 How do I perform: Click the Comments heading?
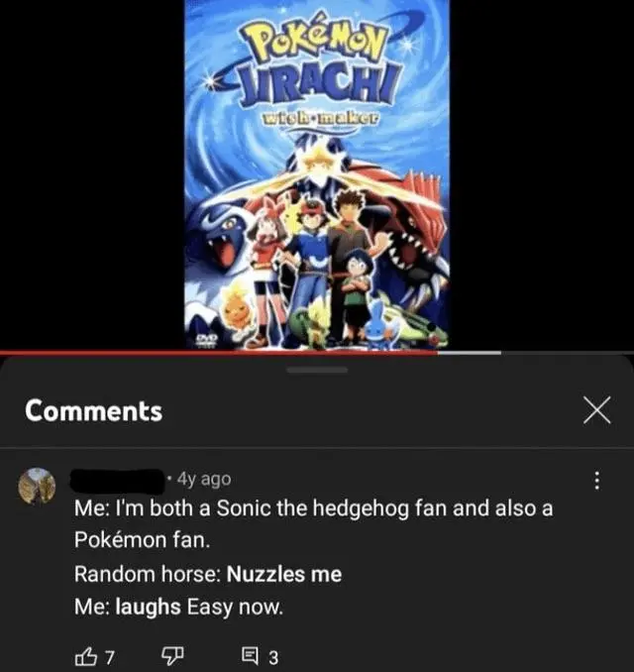click(x=93, y=410)
